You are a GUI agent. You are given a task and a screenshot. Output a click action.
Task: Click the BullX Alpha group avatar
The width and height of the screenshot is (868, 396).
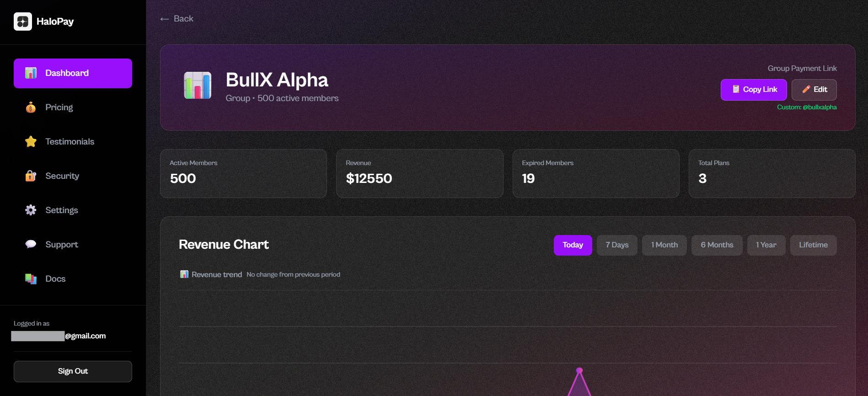coord(198,86)
